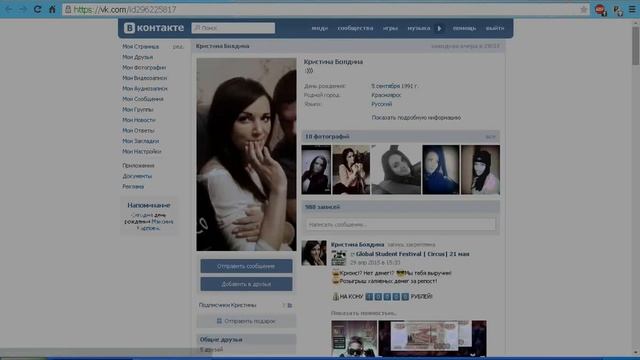640x360 pixels.
Task: Open the fifth photo thumbnail
Action: click(480, 170)
